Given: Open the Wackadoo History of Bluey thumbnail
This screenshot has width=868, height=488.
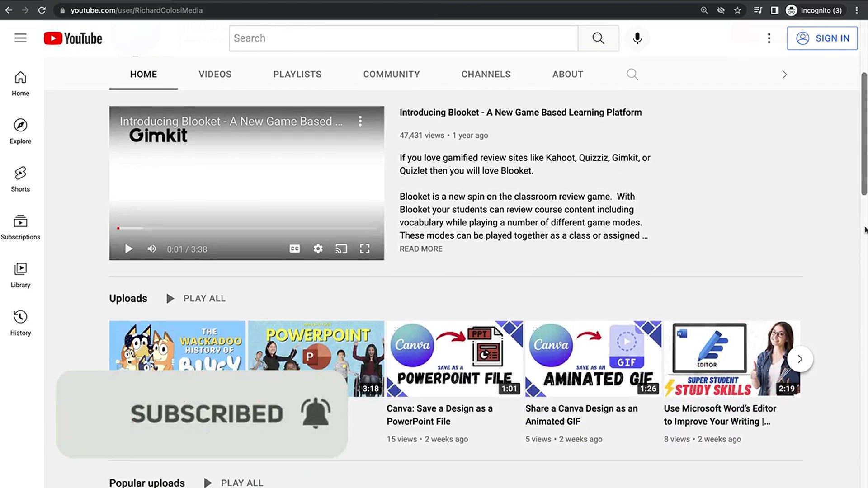Looking at the screenshot, I should click(177, 346).
